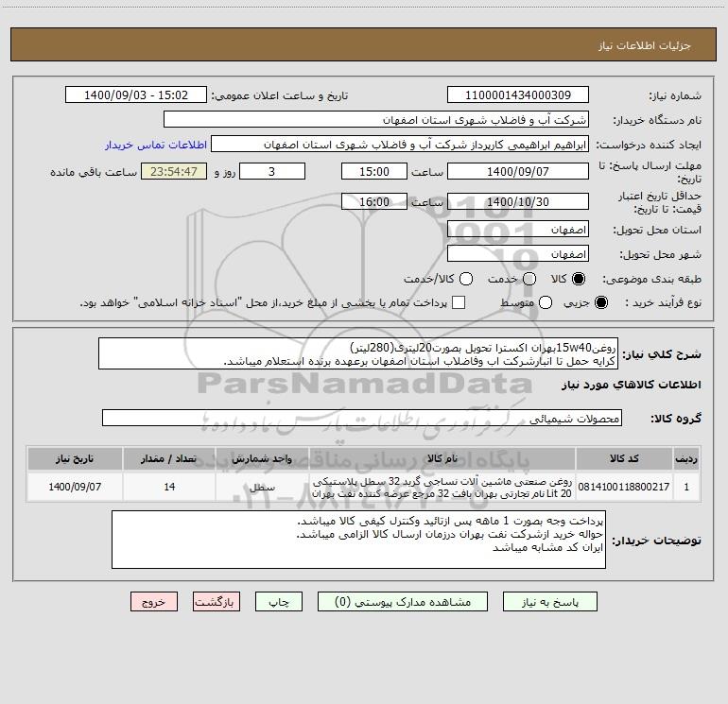Click the need date cell 1400/09/07
Image resolution: width=728 pixels, height=704 pixels.
[x=75, y=487]
